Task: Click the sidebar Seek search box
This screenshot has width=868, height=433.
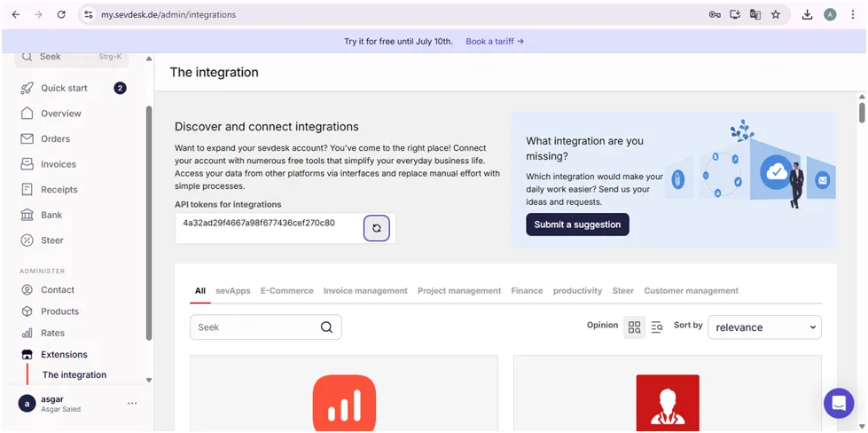Action: 72,57
